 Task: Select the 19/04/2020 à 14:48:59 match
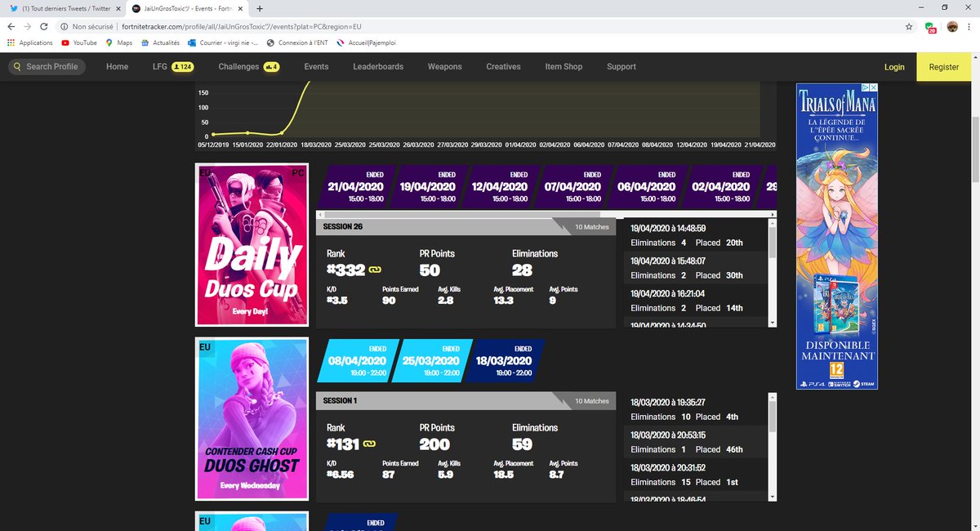[x=695, y=235]
